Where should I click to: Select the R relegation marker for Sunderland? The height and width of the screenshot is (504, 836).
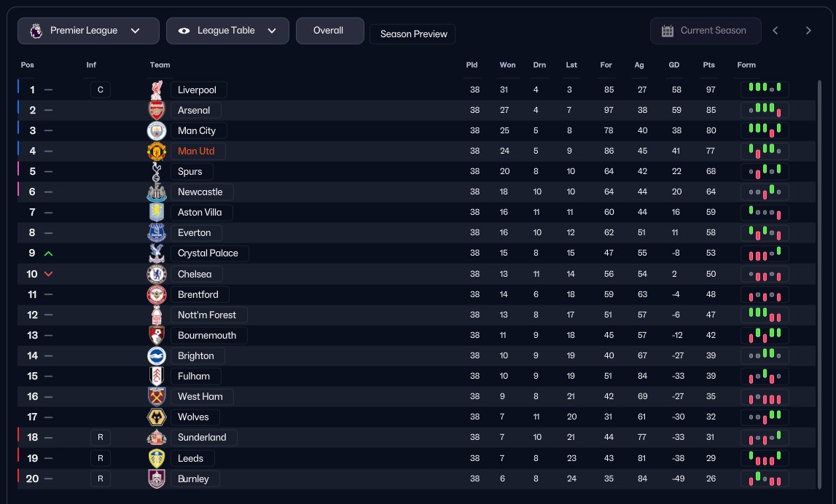coord(101,438)
